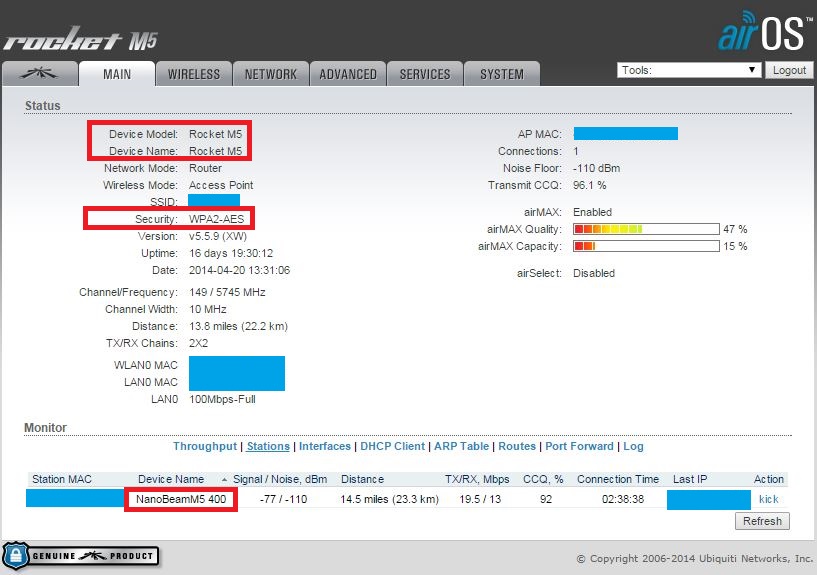The height and width of the screenshot is (575, 817).
Task: Click the Logout button
Action: click(789, 70)
